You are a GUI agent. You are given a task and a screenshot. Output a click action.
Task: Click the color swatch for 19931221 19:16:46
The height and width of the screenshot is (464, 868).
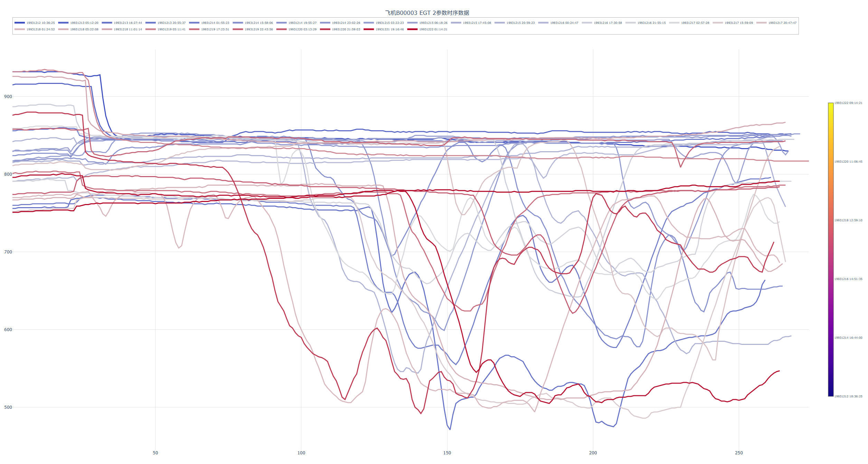tap(368, 29)
